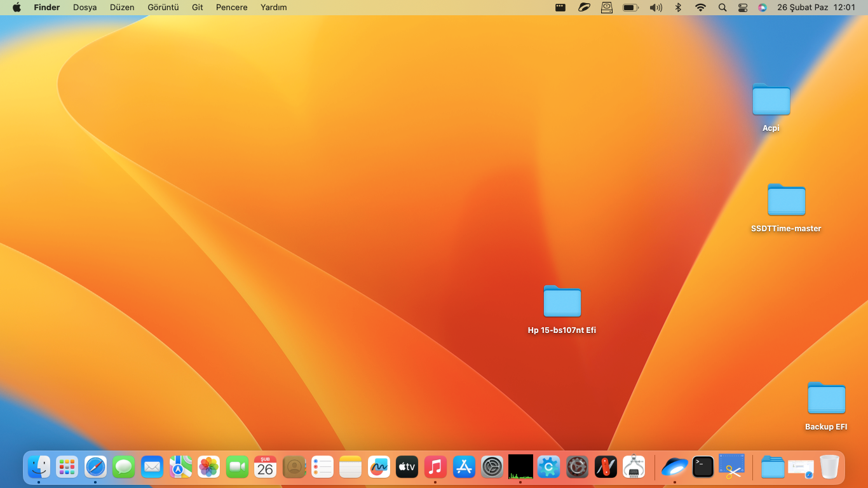
Task: Click the Wi-Fi status icon
Action: click(x=700, y=8)
